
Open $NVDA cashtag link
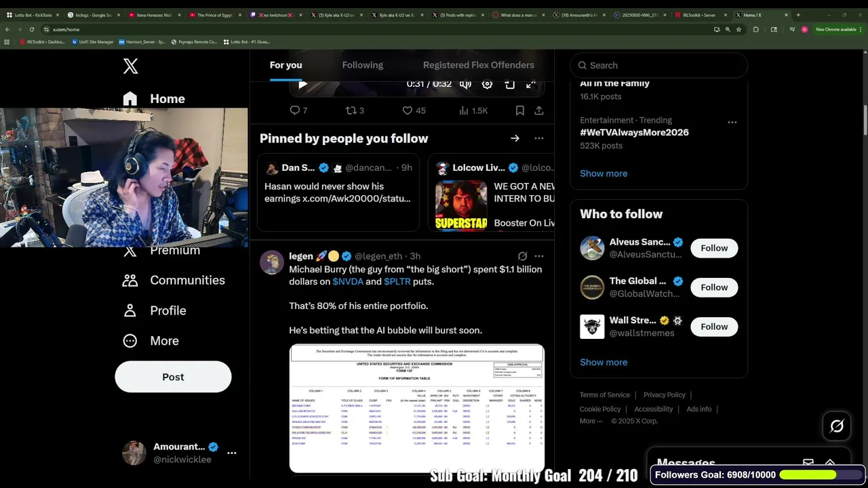(x=348, y=281)
